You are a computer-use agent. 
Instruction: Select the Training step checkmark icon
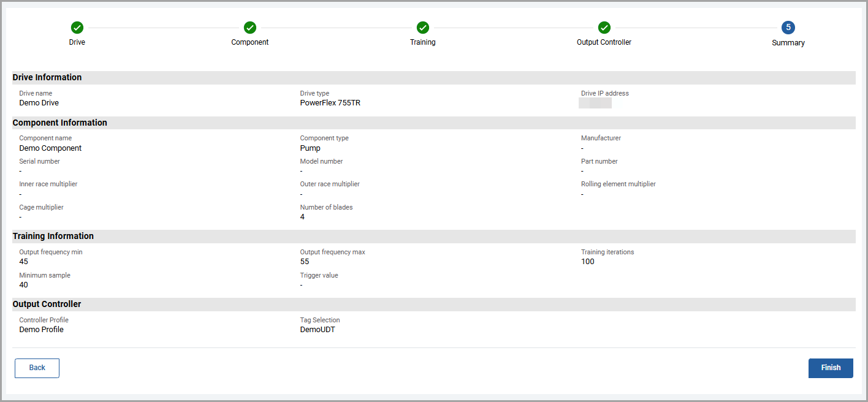(422, 28)
